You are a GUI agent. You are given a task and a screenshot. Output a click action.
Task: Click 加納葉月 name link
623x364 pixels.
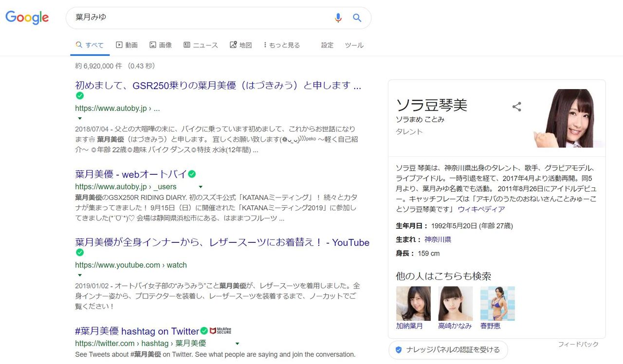click(409, 326)
